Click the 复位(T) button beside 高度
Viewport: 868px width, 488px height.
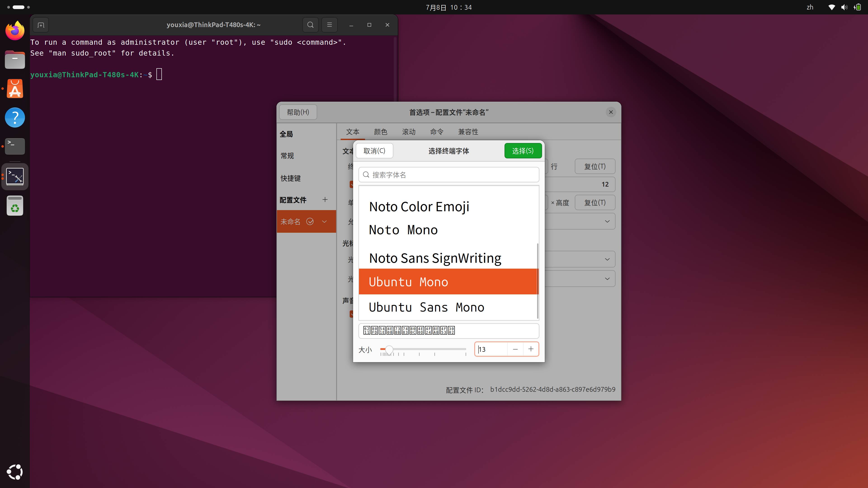tap(595, 202)
